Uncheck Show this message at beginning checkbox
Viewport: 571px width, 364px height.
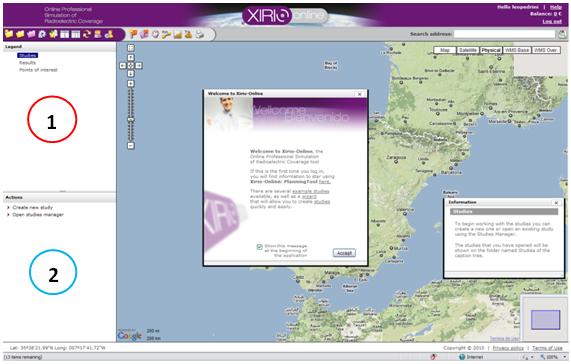[259, 247]
